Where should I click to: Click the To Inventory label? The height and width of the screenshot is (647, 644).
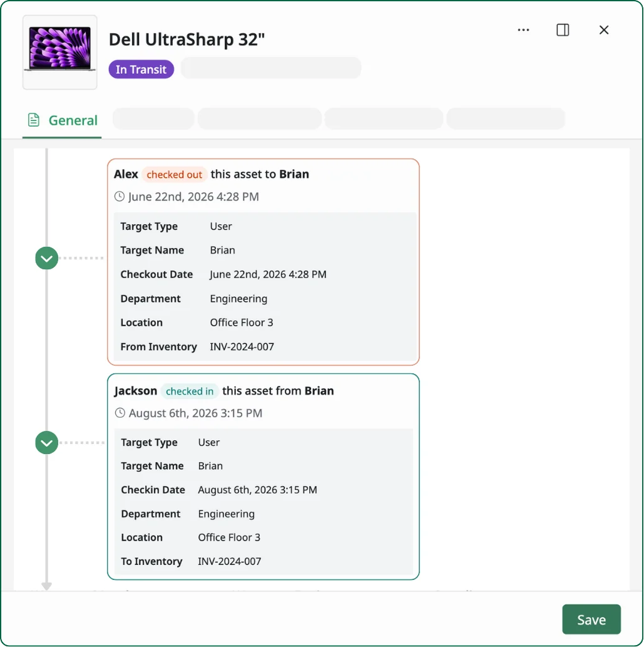coord(151,561)
